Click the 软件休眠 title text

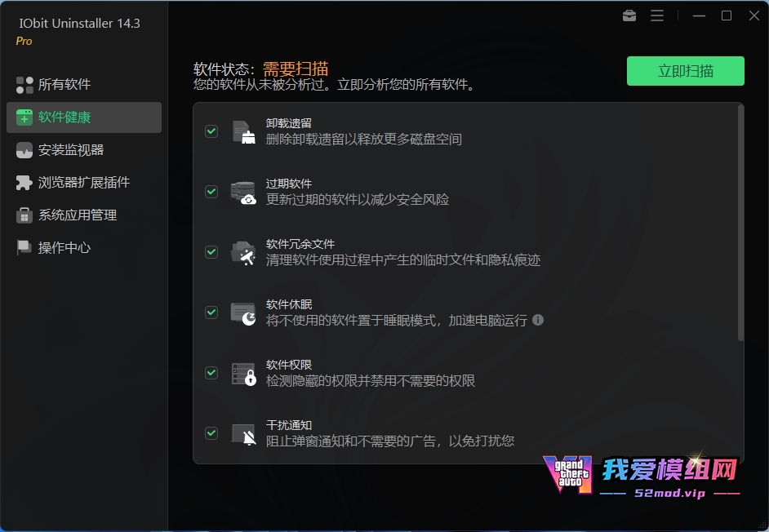289,304
